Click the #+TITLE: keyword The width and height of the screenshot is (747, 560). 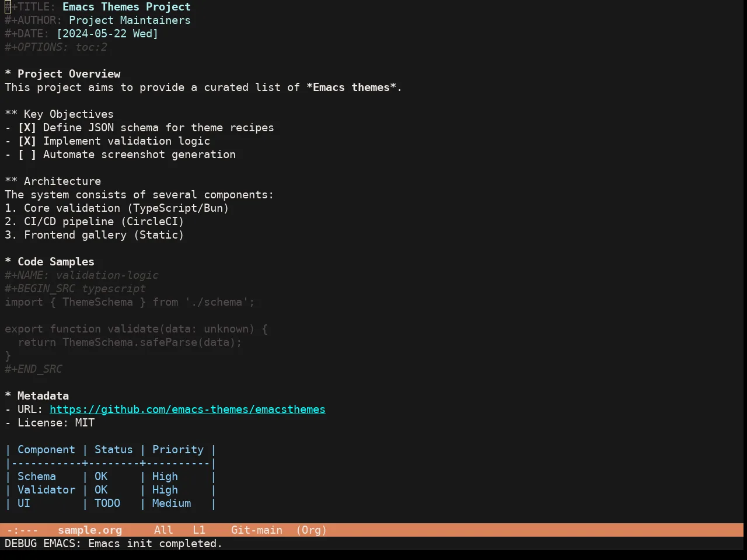pyautogui.click(x=30, y=7)
